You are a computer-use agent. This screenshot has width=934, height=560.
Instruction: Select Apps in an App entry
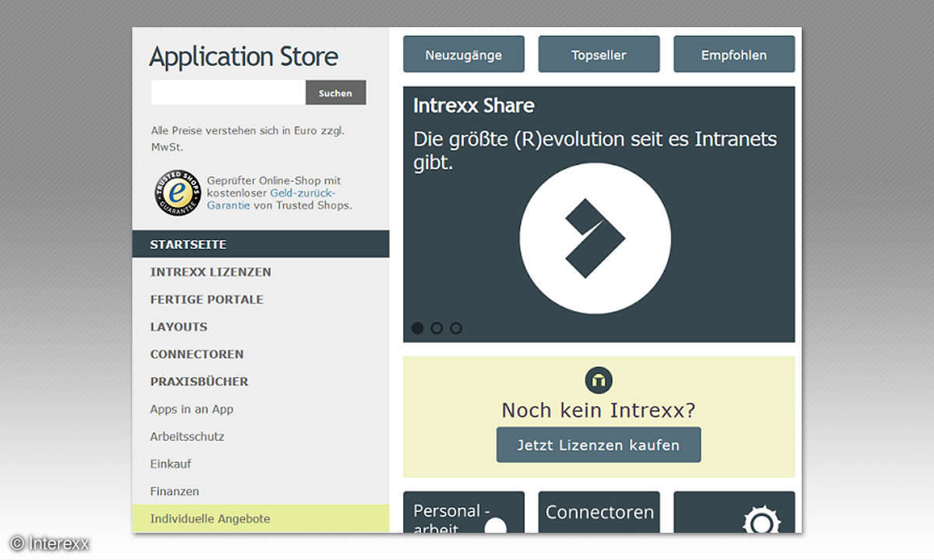coord(261,409)
